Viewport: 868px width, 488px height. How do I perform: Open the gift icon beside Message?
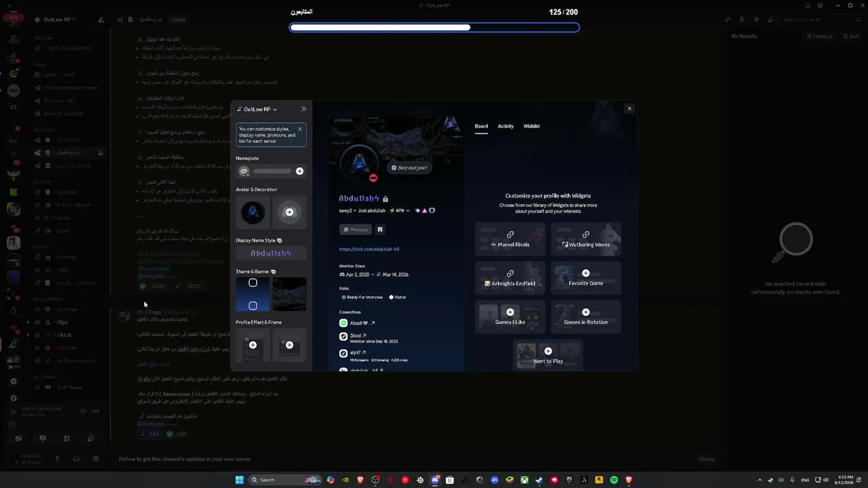[x=380, y=230]
